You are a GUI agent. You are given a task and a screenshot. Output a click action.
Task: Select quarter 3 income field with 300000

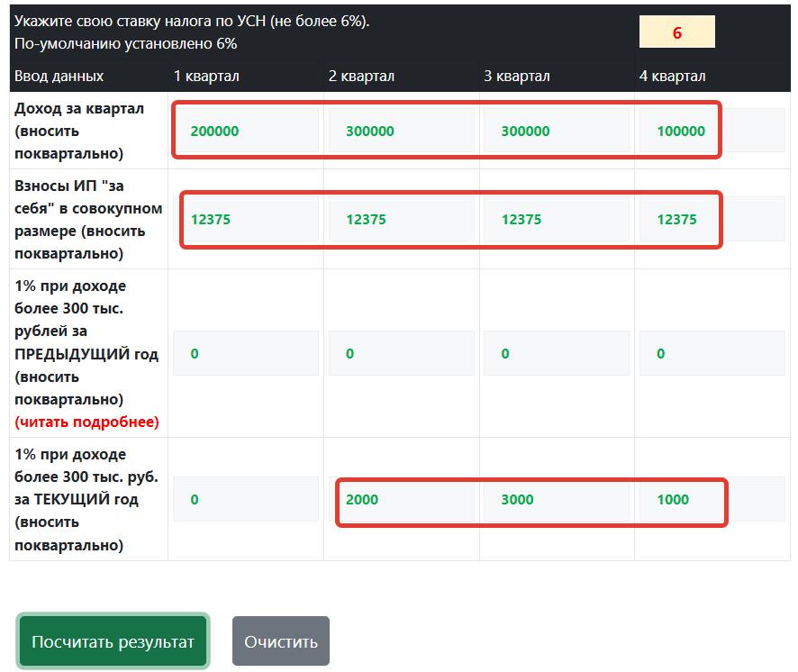point(557,131)
